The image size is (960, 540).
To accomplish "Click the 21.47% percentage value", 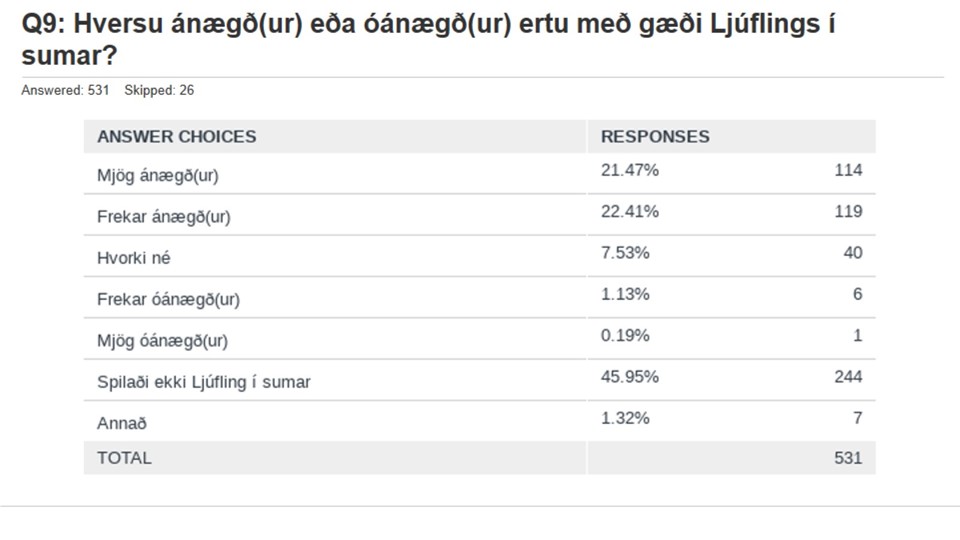I will click(629, 170).
